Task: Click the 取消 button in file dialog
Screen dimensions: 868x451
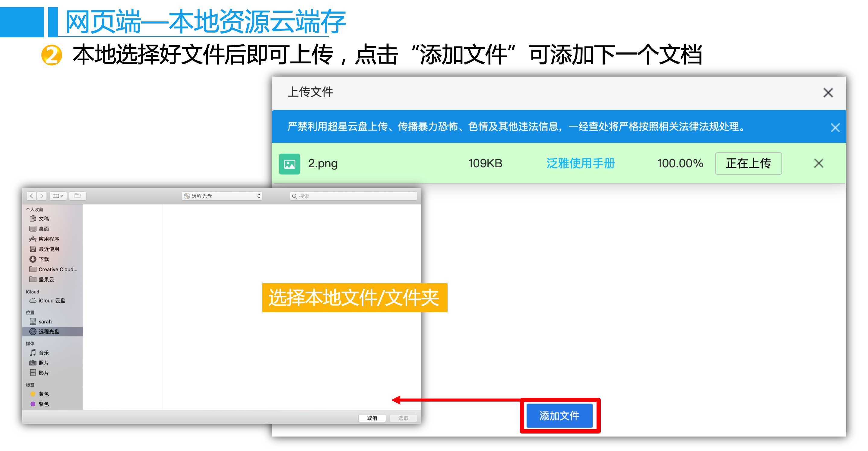Action: coord(372,418)
